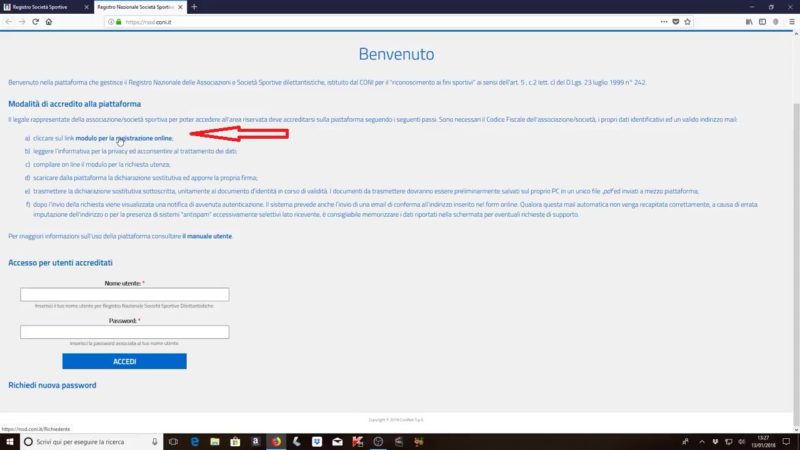Open the Windows Start menu

(x=10, y=442)
